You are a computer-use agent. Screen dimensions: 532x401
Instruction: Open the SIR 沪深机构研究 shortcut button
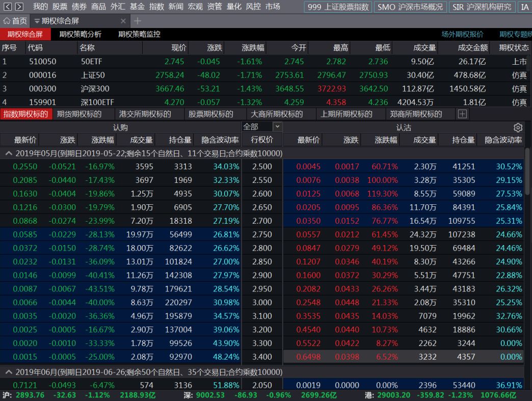click(x=482, y=7)
